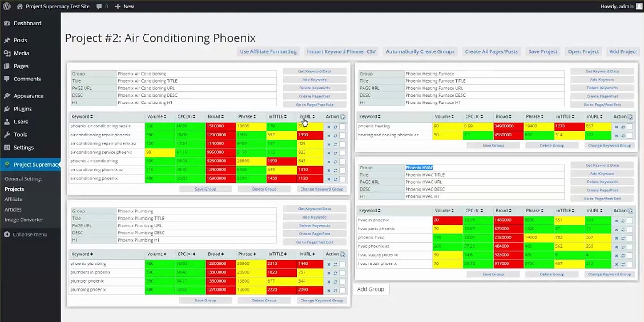
Task: Click the select-all icon in Phoenix HVAC Action header
Action: [x=631, y=211]
